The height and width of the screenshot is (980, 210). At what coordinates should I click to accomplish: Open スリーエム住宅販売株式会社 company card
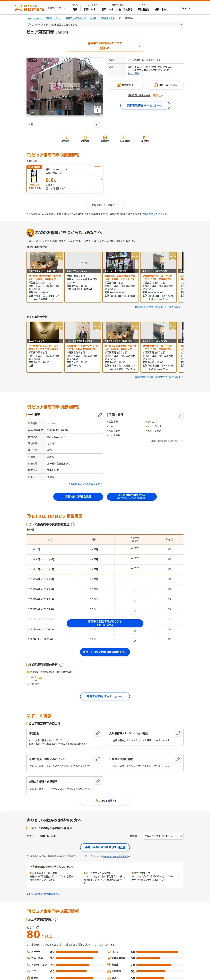82,347
